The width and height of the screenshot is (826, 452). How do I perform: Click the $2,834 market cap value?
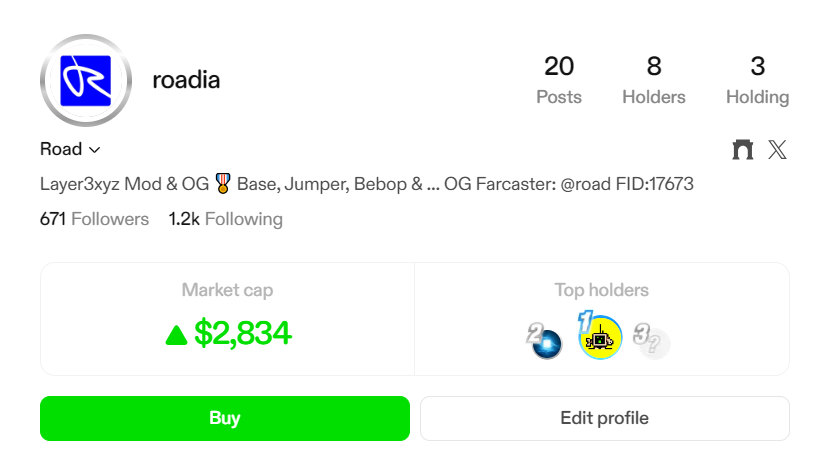click(242, 334)
